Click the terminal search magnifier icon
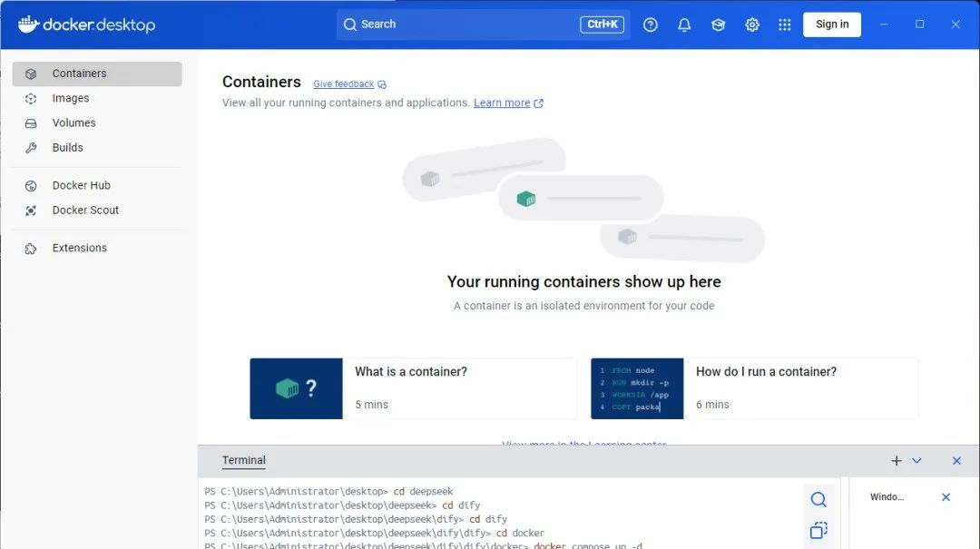 point(818,499)
